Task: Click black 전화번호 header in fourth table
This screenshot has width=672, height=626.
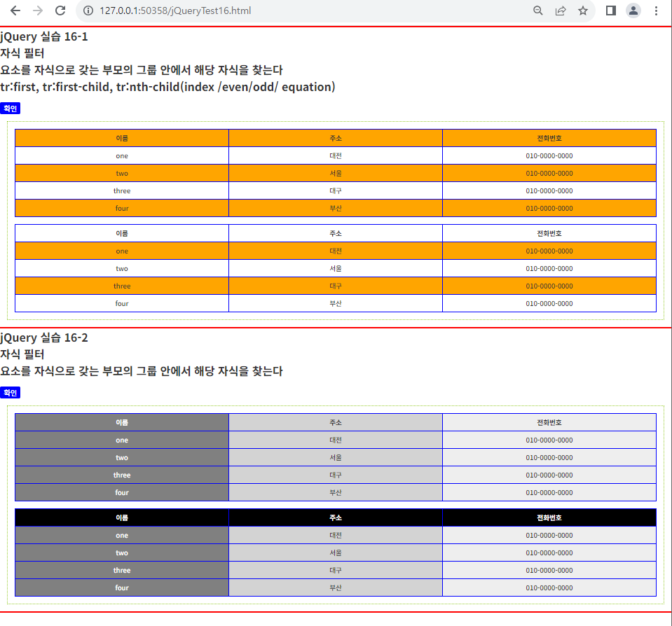Action: [x=549, y=517]
